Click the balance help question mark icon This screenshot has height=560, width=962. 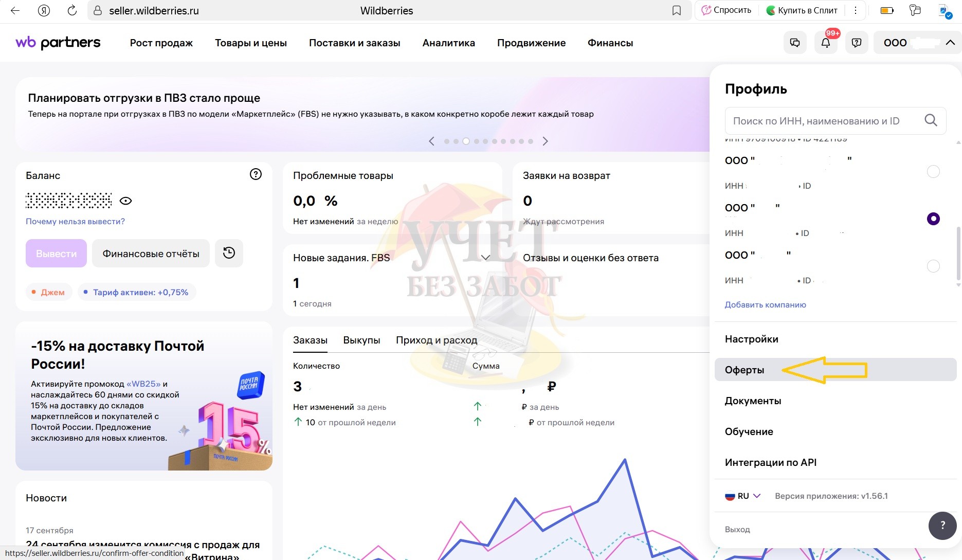[256, 174]
